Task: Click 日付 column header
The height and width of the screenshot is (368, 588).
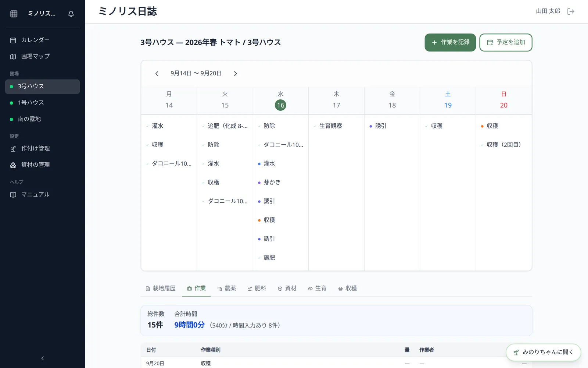Action: click(x=151, y=350)
